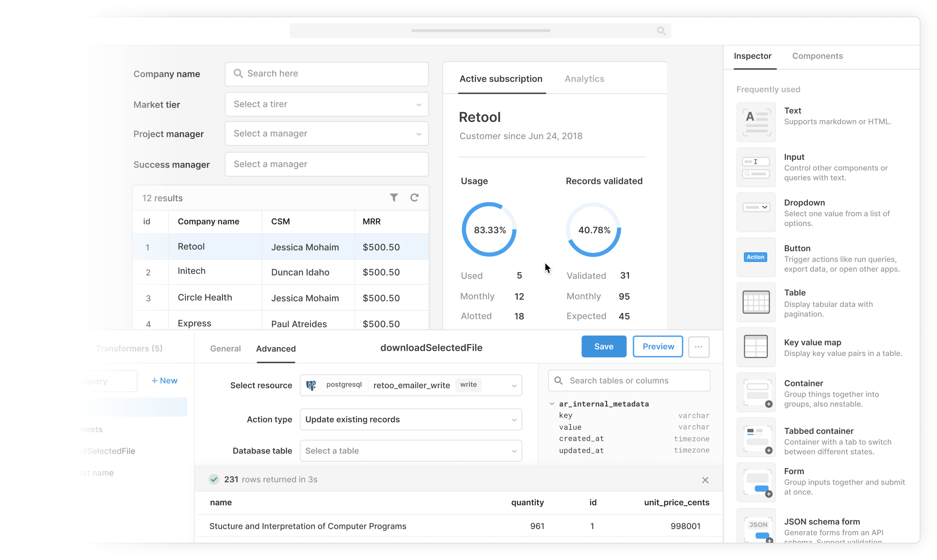Click the Save button
937x560 pixels.
pos(604,346)
